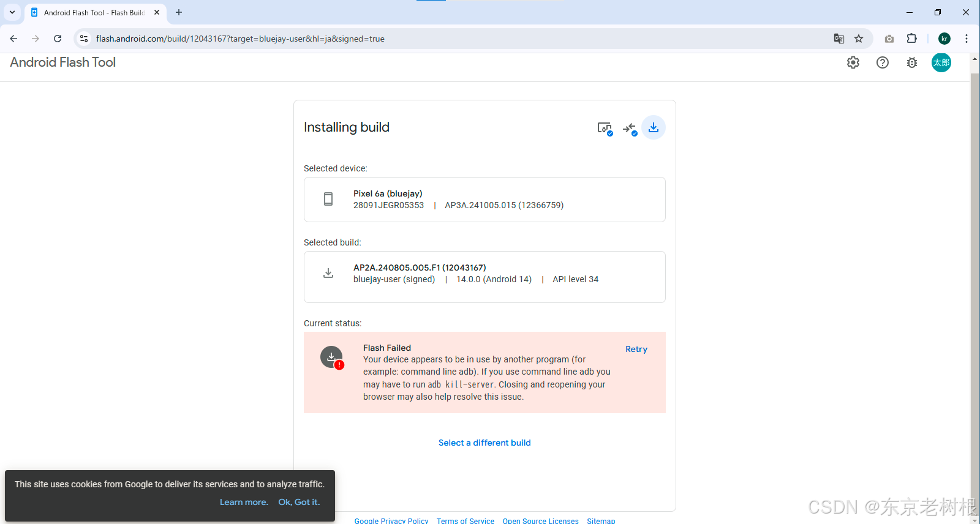Click the address bar URL

tap(240, 39)
